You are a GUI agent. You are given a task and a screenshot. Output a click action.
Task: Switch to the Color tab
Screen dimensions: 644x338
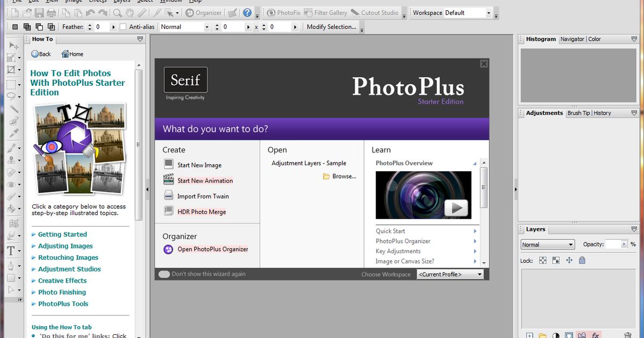point(595,39)
